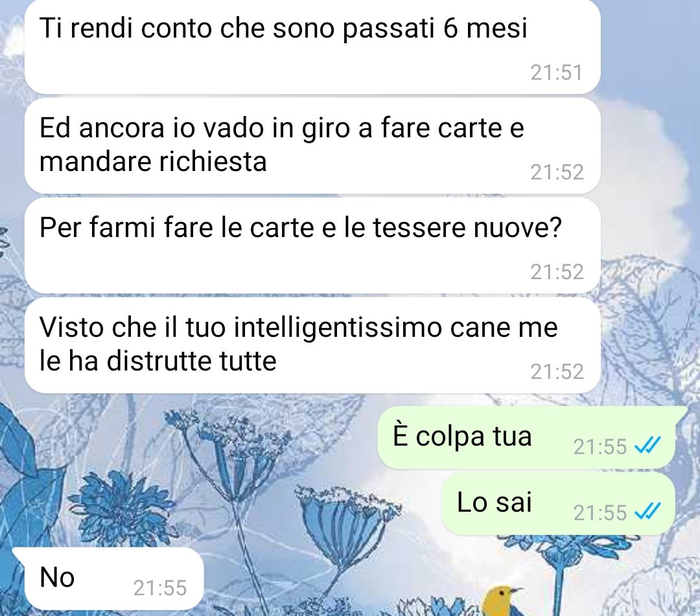The width and height of the screenshot is (700, 616).
Task: Tap the 21:55 timestamp next to "Lo sai"
Action: tap(600, 512)
